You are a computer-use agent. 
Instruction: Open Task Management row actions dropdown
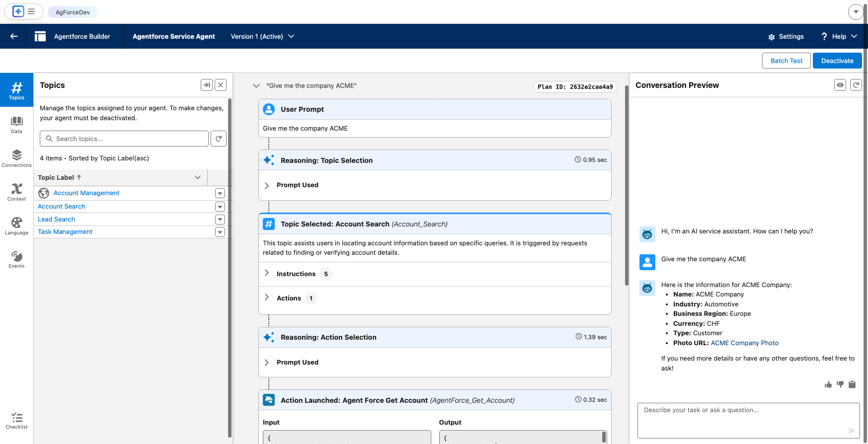(x=220, y=232)
